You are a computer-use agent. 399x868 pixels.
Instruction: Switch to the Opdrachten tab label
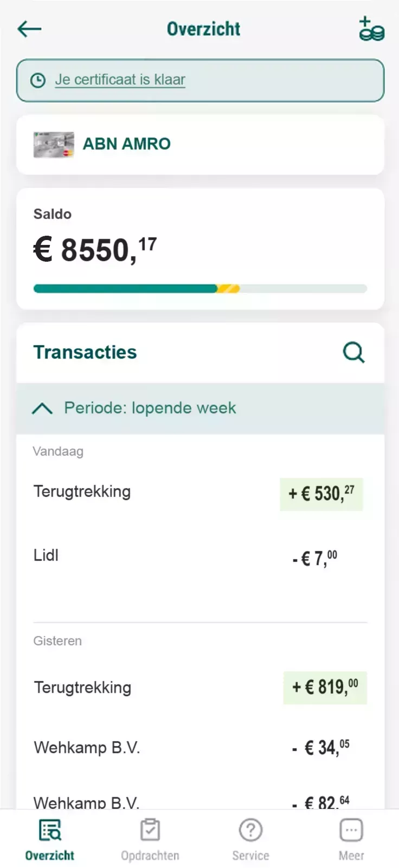click(x=150, y=856)
